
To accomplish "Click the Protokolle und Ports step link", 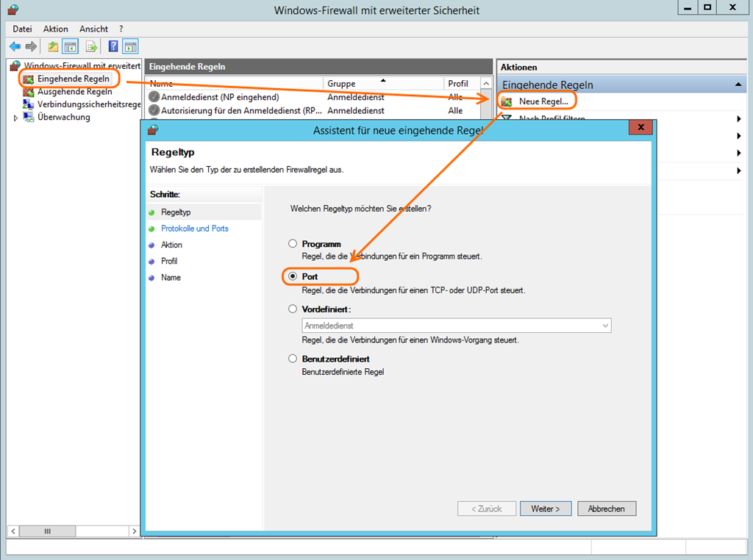I will (194, 229).
